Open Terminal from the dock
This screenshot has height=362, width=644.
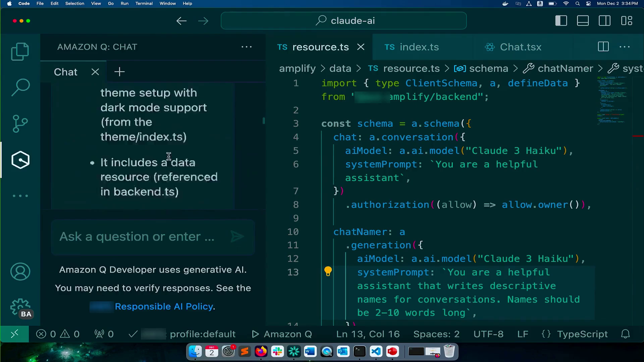tap(360, 352)
